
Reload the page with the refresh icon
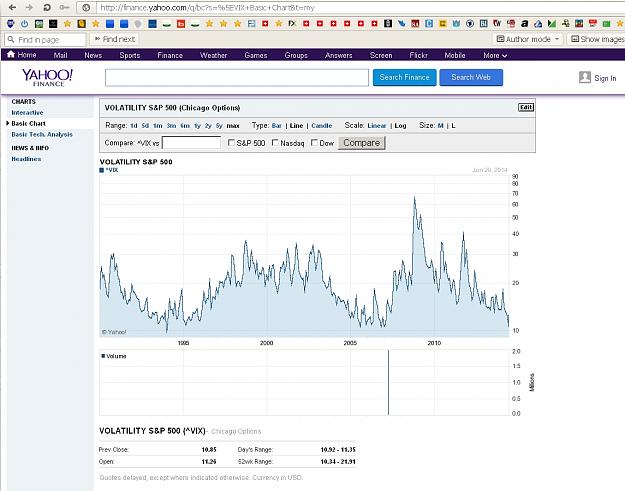(x=47, y=7)
